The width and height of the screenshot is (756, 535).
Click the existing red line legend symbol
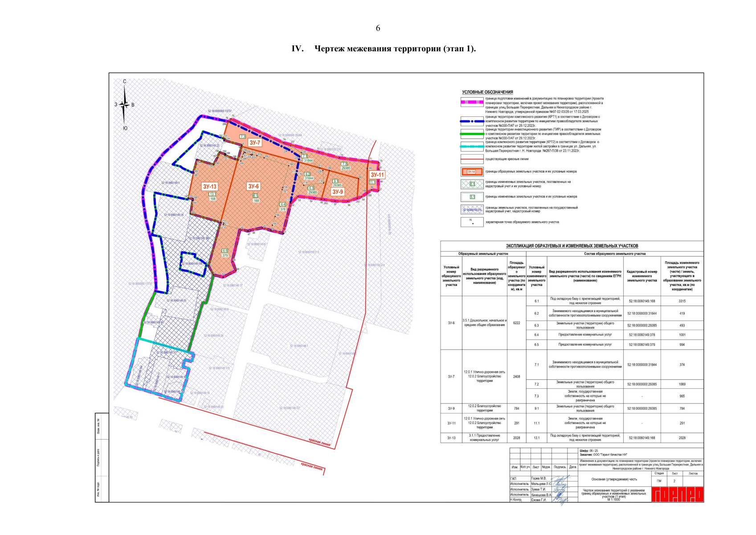tap(472, 159)
